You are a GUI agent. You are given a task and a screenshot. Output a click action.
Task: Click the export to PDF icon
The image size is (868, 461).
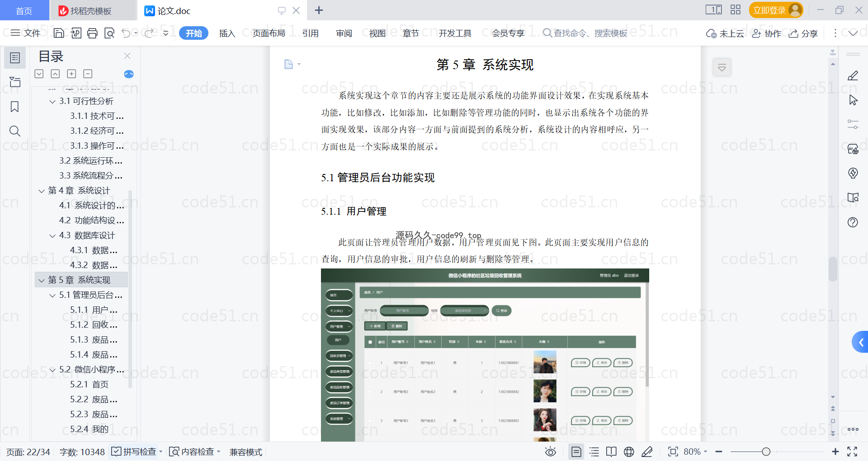point(76,33)
